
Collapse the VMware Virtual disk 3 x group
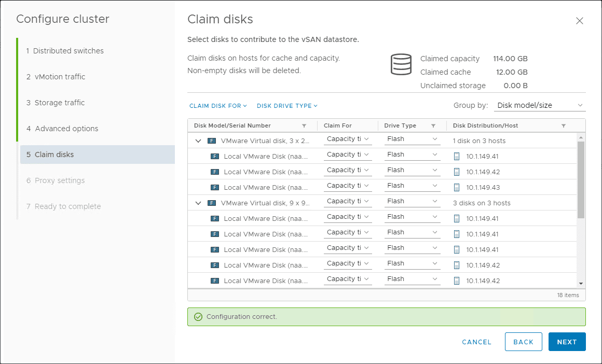(x=198, y=141)
